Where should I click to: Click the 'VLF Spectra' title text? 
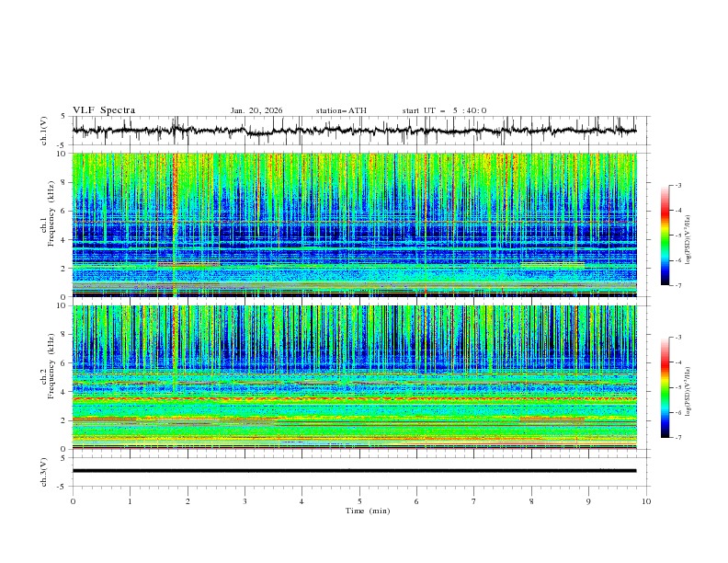104,110
